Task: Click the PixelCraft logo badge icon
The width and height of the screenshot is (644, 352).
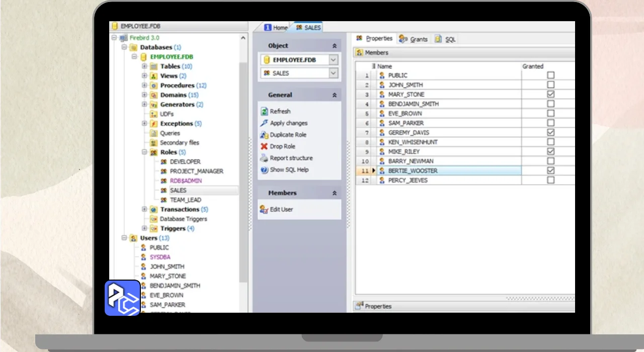Action: click(x=122, y=298)
